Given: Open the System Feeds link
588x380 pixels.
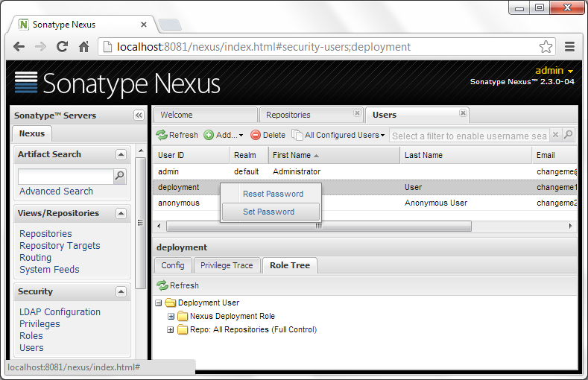Looking at the screenshot, I should pos(49,270).
